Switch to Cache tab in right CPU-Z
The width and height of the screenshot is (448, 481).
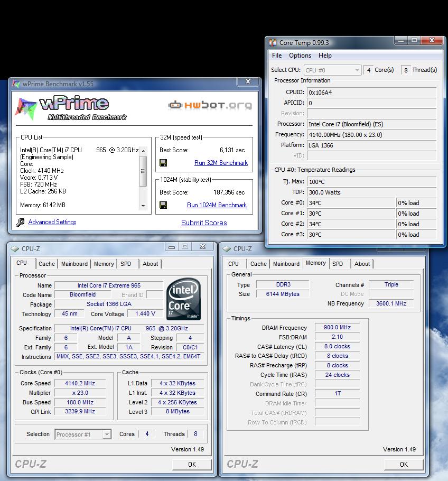[x=258, y=264]
